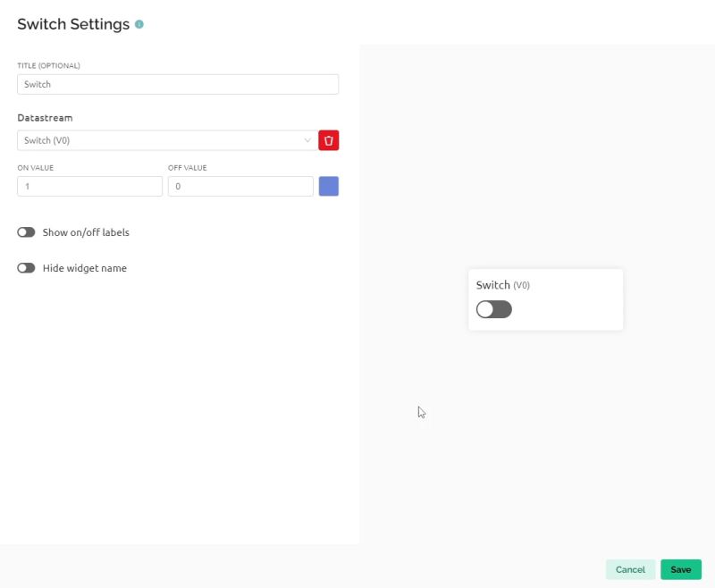This screenshot has width=715, height=588.
Task: Click the Hide widget name text label
Action: pyautogui.click(x=84, y=267)
